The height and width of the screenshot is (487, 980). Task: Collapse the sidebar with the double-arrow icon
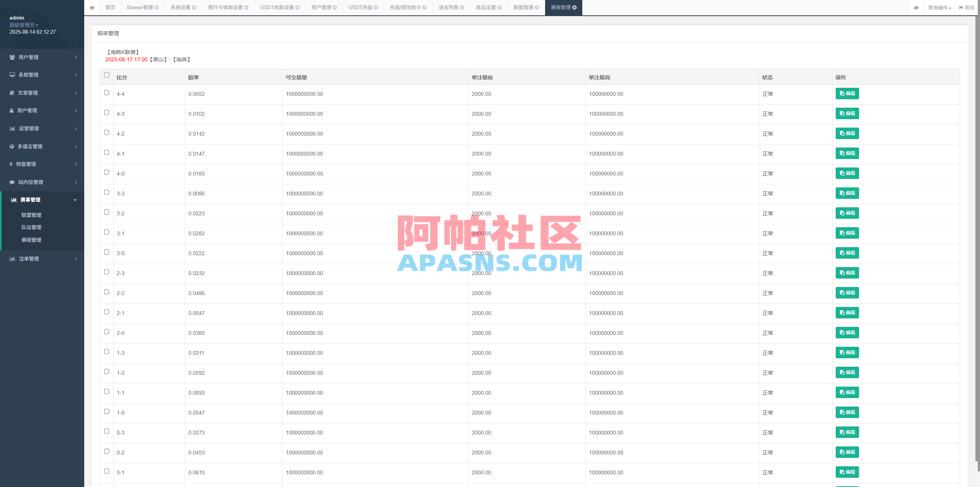click(x=92, y=7)
